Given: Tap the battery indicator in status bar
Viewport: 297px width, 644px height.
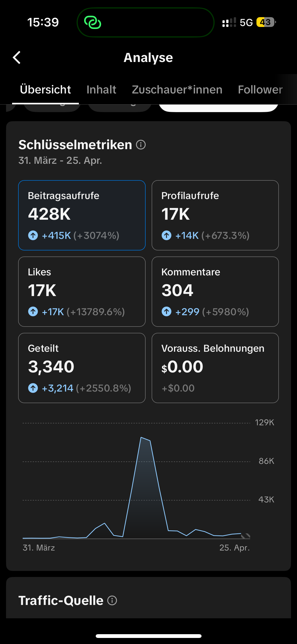Looking at the screenshot, I should pos(266,22).
